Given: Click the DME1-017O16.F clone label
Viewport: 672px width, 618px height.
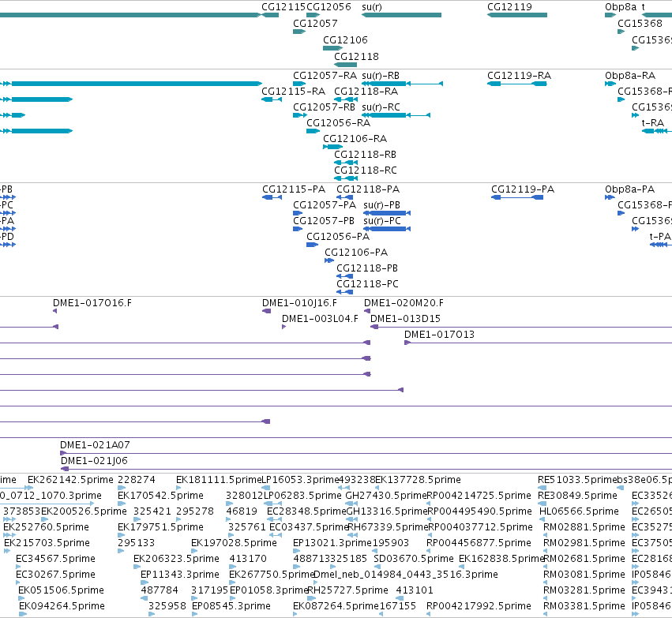Looking at the screenshot, I should (92, 303).
